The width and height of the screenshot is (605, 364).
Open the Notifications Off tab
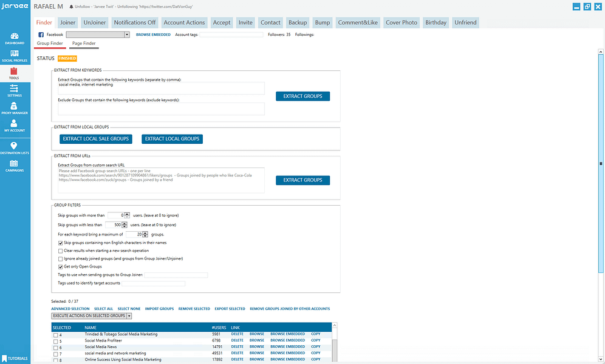(x=135, y=22)
